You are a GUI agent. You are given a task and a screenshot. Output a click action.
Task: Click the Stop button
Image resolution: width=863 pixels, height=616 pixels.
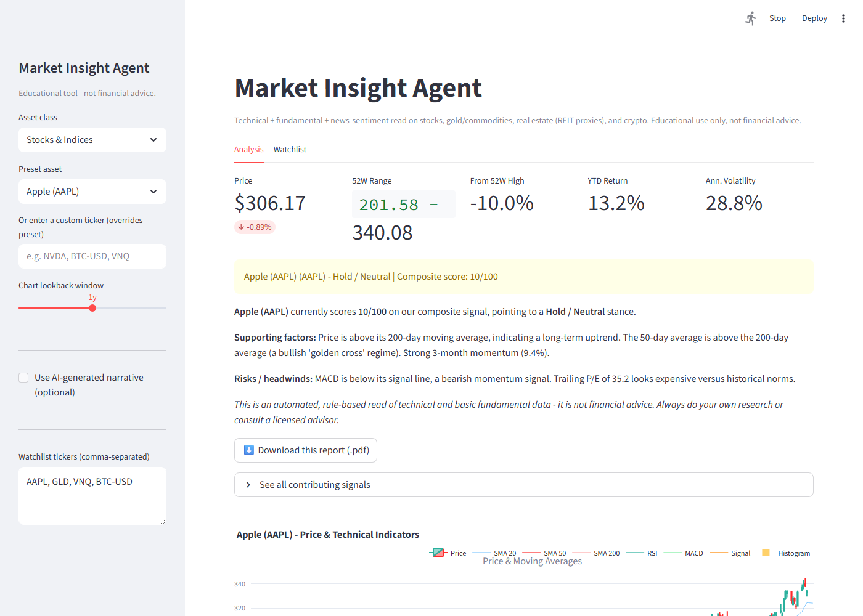tap(777, 18)
